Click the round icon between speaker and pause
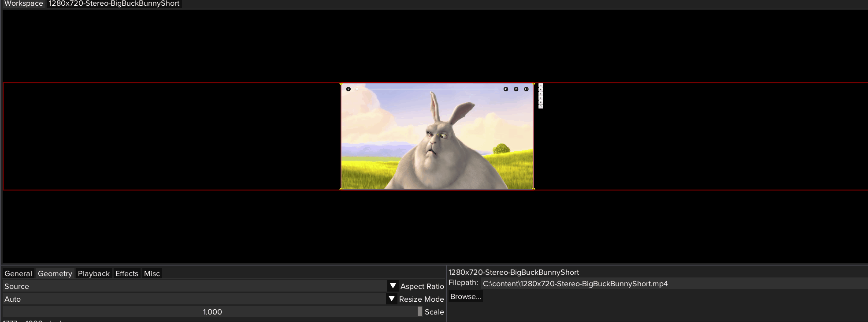Viewport: 868px width, 322px height. coord(516,89)
